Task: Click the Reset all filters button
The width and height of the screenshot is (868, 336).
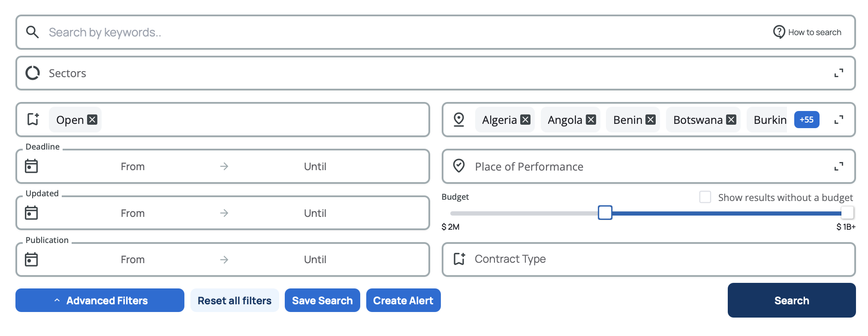Action: [235, 300]
